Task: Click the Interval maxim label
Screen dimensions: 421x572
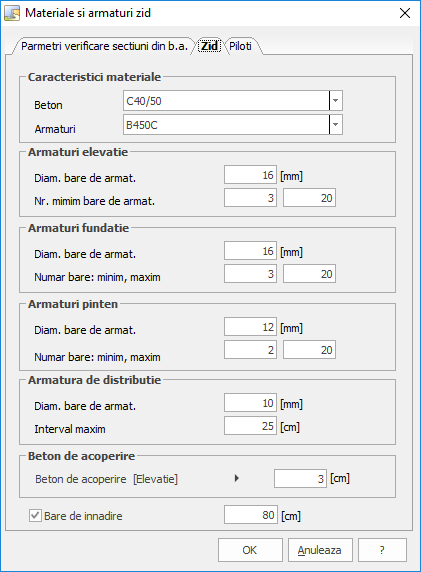Action: tap(70, 429)
